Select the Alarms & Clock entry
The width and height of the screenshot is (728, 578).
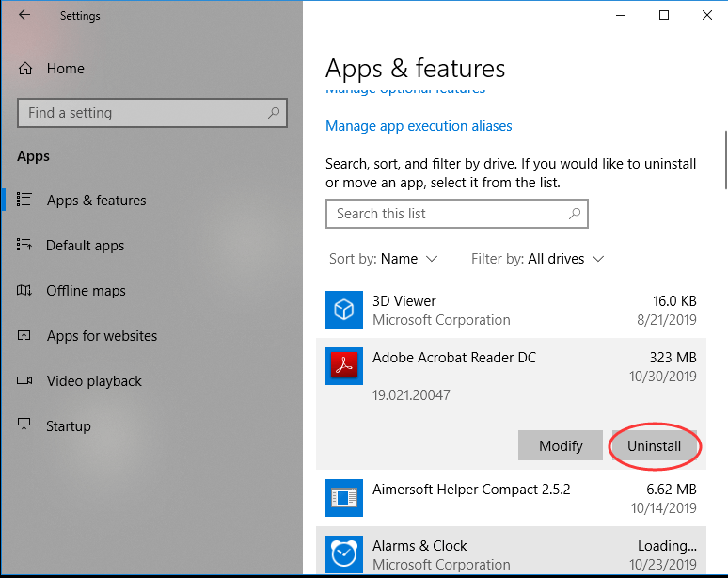point(511,552)
